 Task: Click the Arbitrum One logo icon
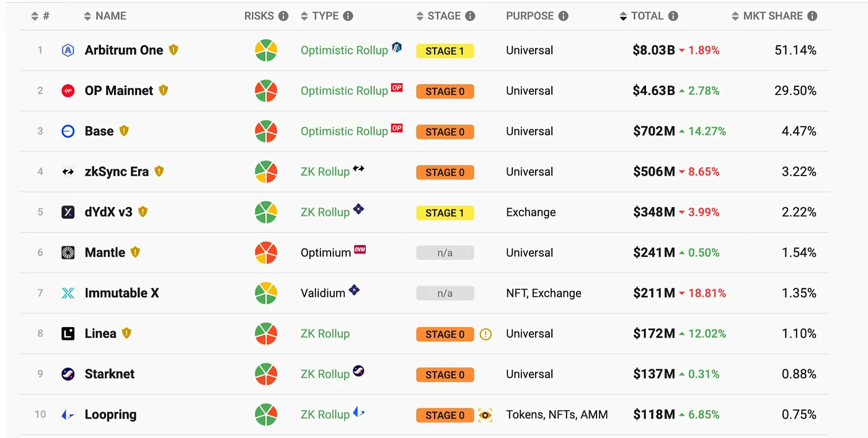pyautogui.click(x=68, y=51)
